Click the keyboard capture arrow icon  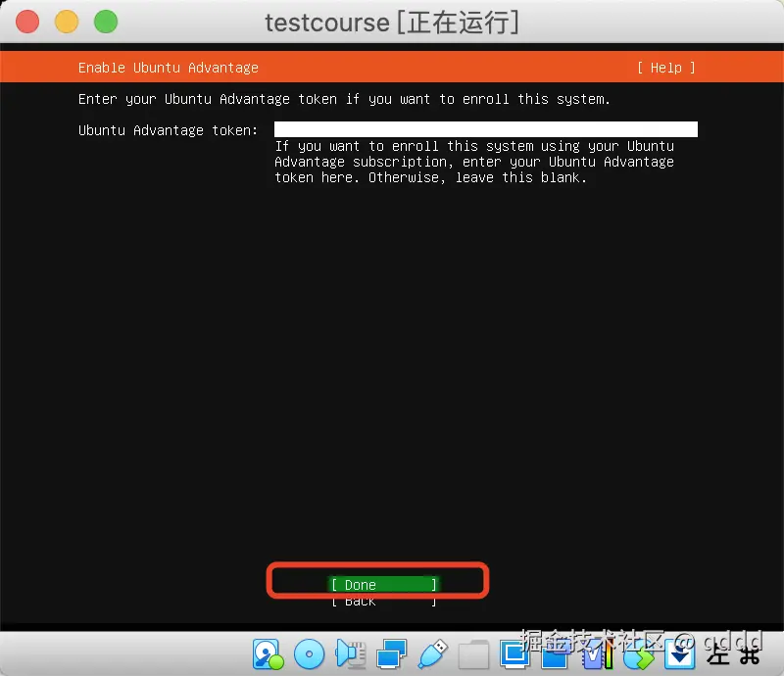click(x=679, y=654)
